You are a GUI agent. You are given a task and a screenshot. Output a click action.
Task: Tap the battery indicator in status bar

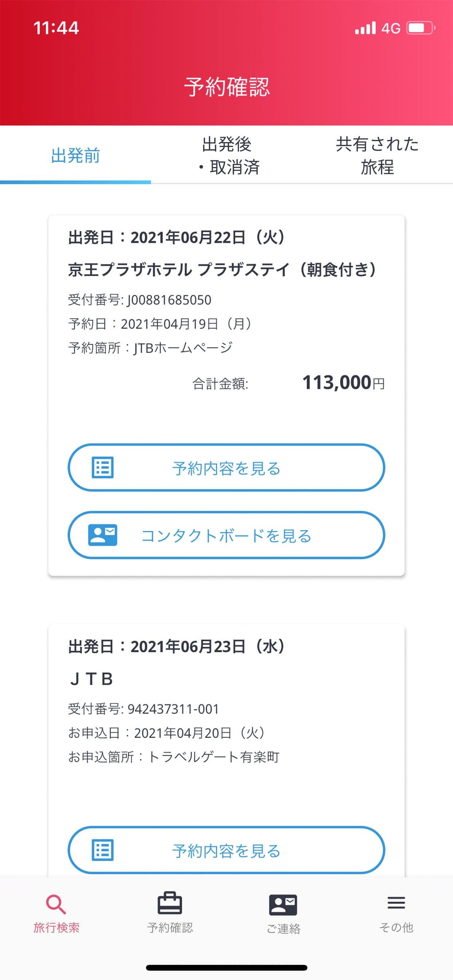click(421, 28)
